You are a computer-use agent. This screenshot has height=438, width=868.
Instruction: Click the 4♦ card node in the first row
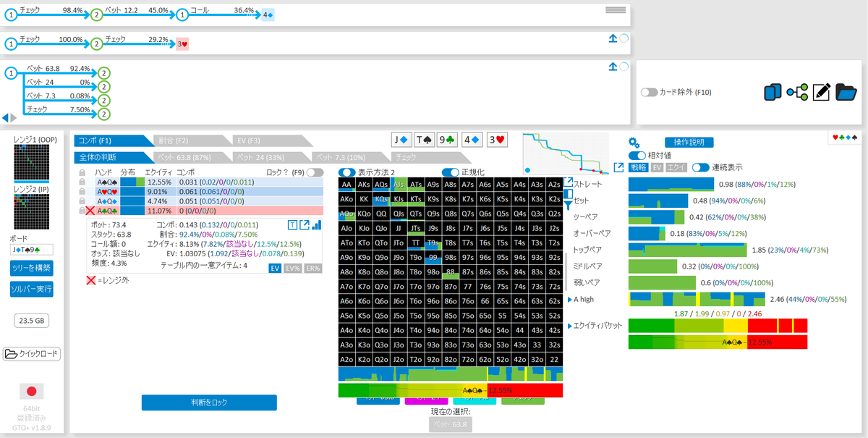coord(268,14)
